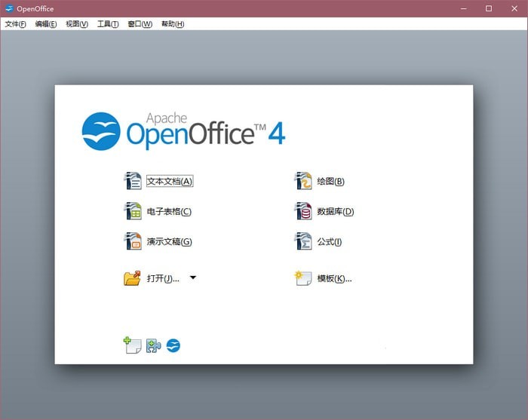The image size is (528, 420).
Task: Click the spreadsheet (电子表格) icon
Action: click(x=133, y=211)
